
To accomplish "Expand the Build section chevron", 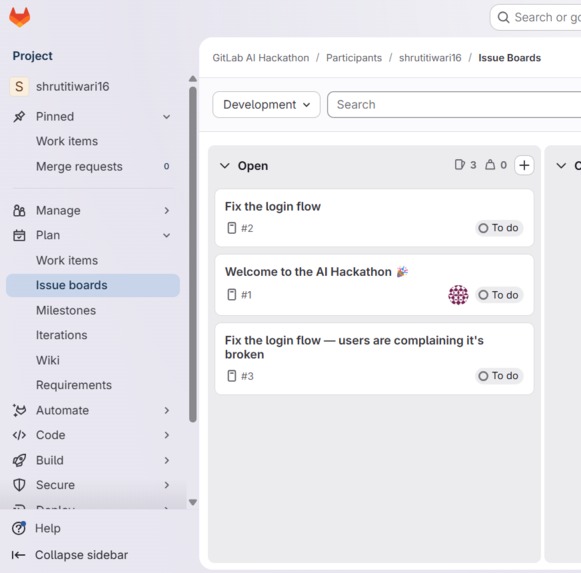I will tap(167, 460).
